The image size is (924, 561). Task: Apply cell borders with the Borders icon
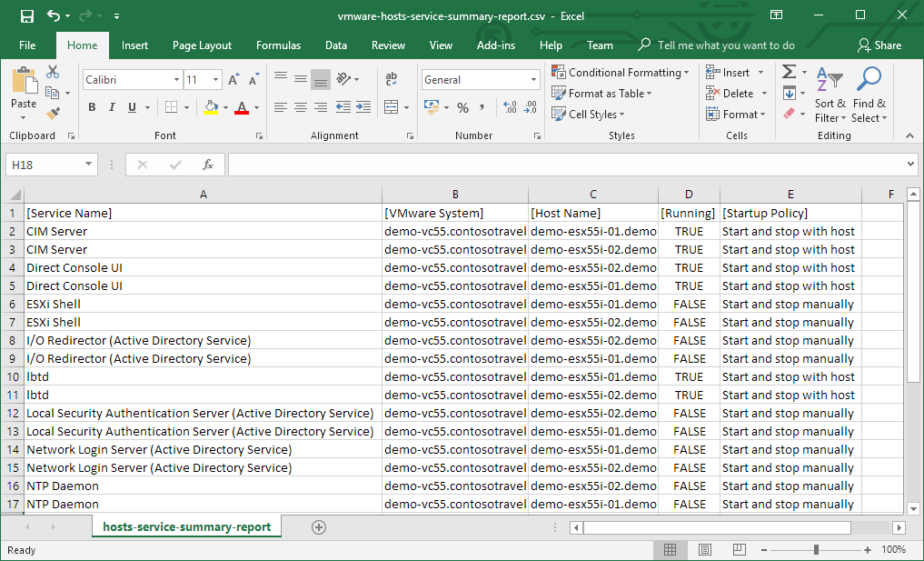pos(171,106)
